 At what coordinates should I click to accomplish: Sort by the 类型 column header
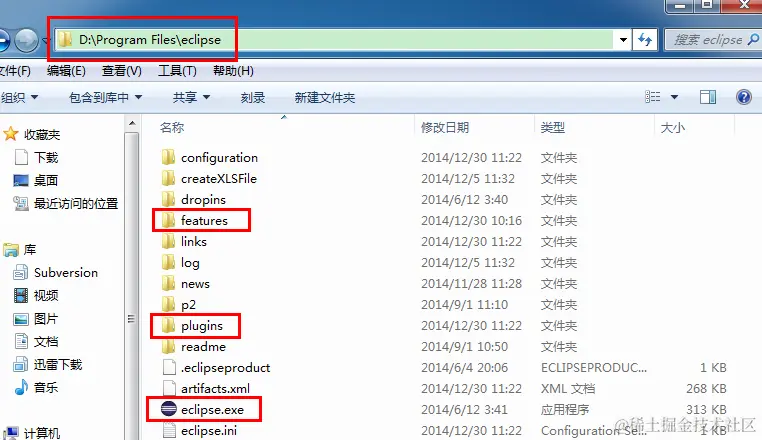pyautogui.click(x=553, y=127)
